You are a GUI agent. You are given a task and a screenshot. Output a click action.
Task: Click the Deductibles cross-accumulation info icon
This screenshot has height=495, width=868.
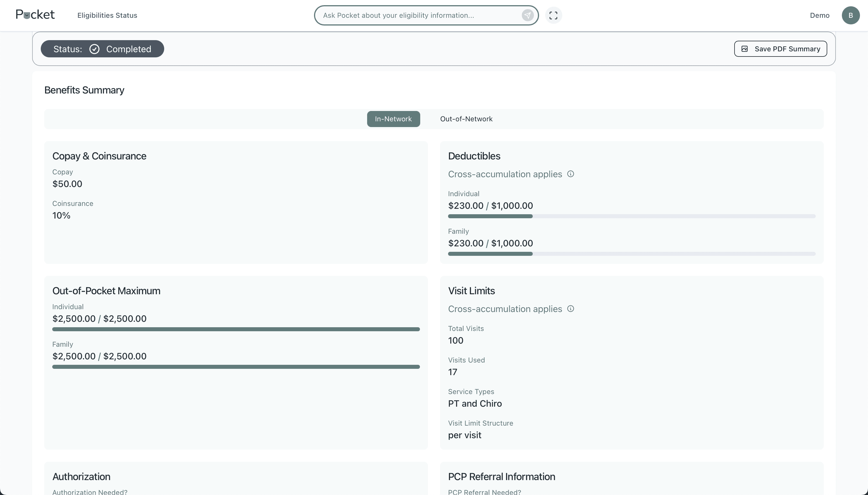[571, 174]
